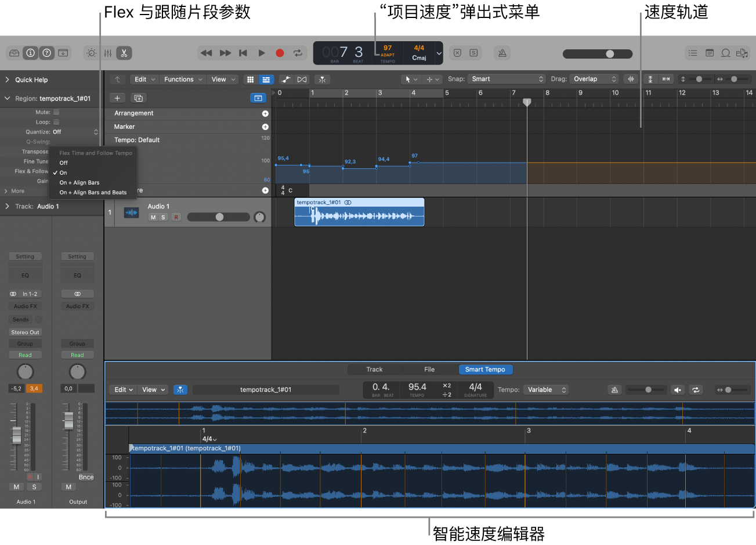Image resolution: width=756 pixels, height=545 pixels.
Task: Open the Tempo Variable pop-up menu
Action: pyautogui.click(x=545, y=390)
